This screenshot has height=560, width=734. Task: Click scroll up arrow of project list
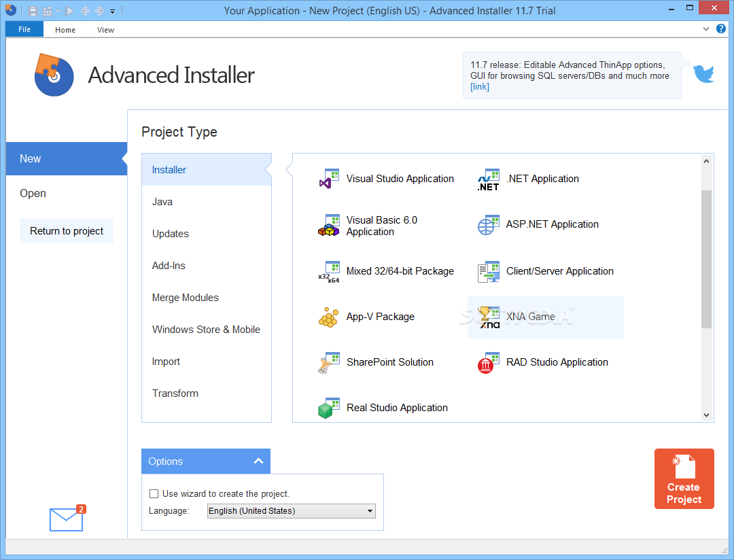tap(706, 161)
